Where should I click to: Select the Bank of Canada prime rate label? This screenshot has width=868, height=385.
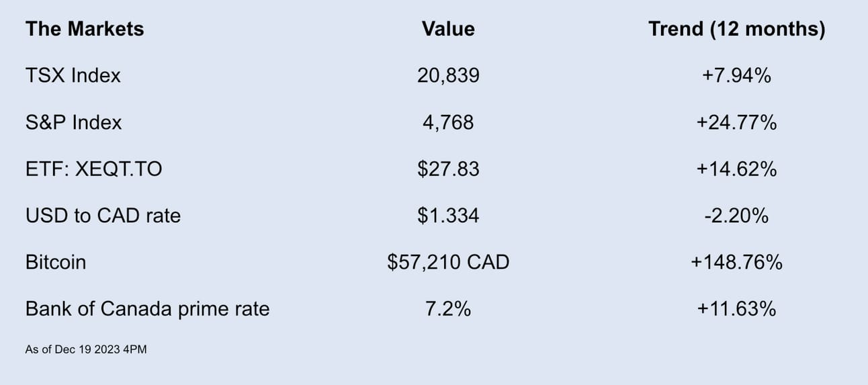coord(147,309)
